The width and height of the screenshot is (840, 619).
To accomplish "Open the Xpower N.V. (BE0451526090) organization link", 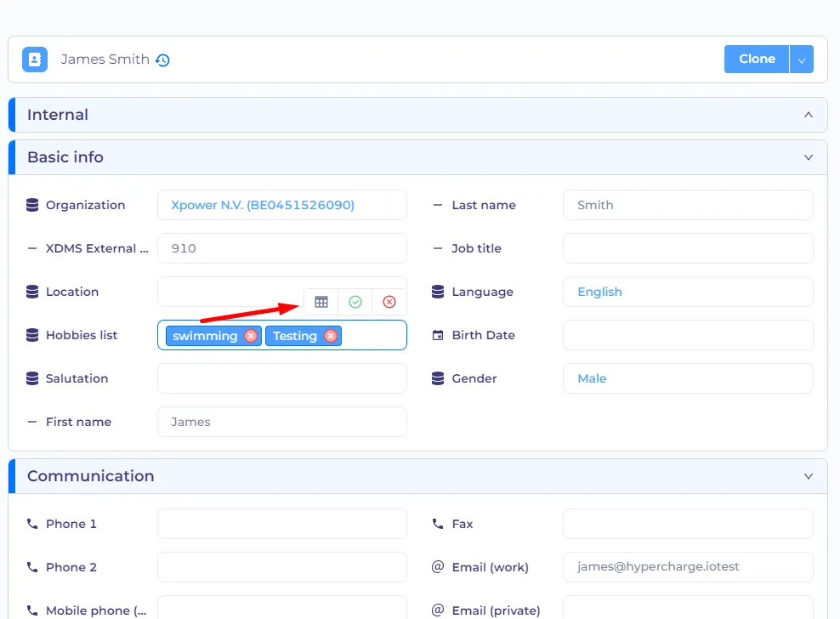I will [263, 205].
